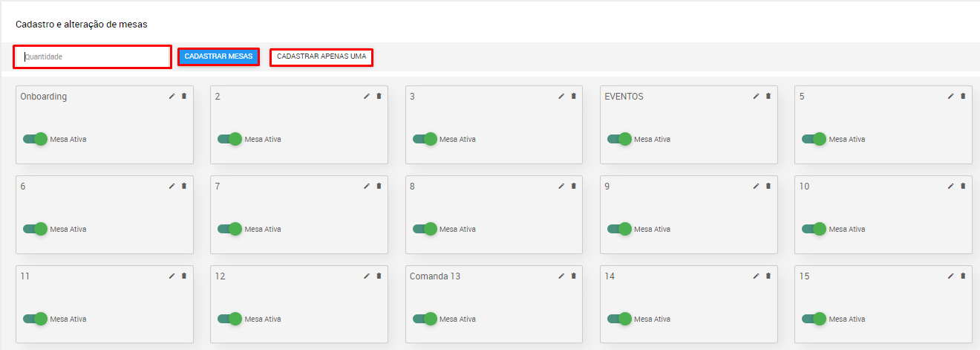Delete table 12 using trash icon
Viewport: 980px width, 350px height.
[x=379, y=276]
